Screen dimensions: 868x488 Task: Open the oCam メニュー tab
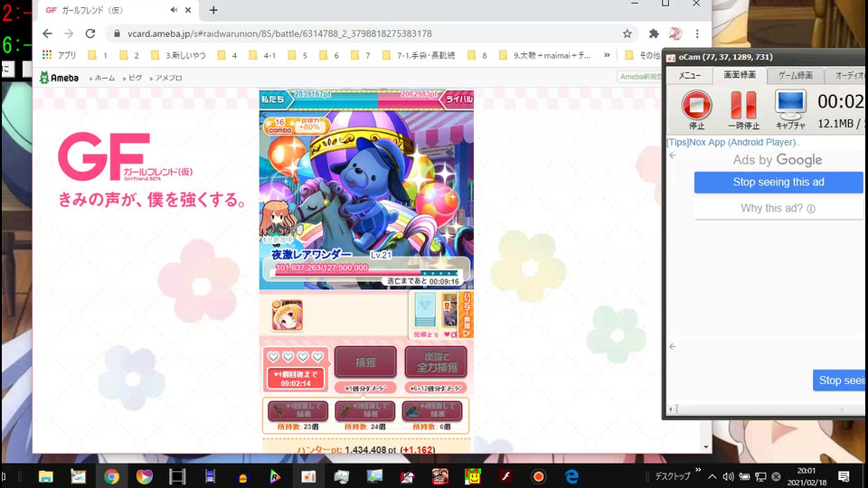[x=689, y=76]
